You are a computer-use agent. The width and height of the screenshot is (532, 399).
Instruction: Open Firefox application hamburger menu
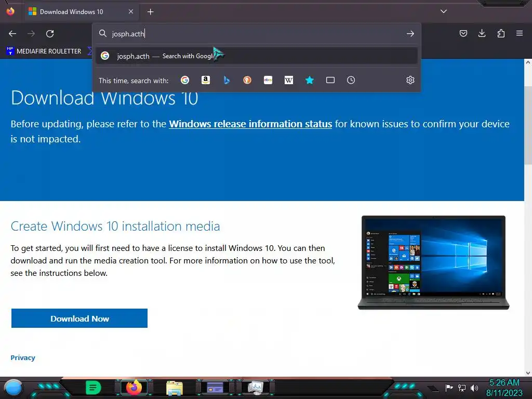pos(520,33)
